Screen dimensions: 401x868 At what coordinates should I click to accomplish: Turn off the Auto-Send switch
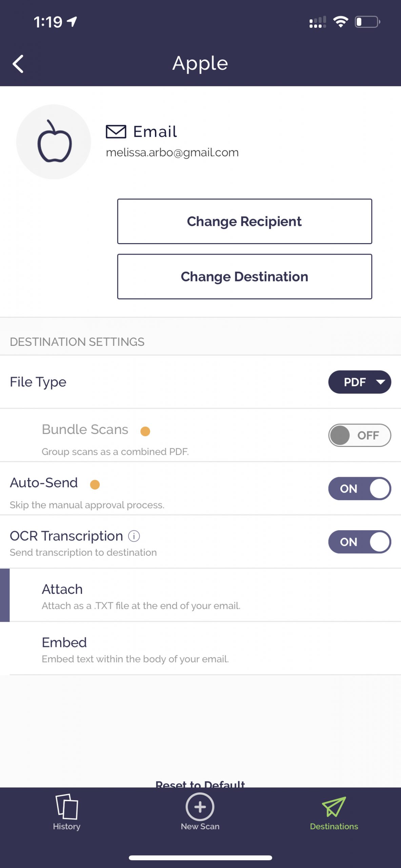pyautogui.click(x=359, y=489)
